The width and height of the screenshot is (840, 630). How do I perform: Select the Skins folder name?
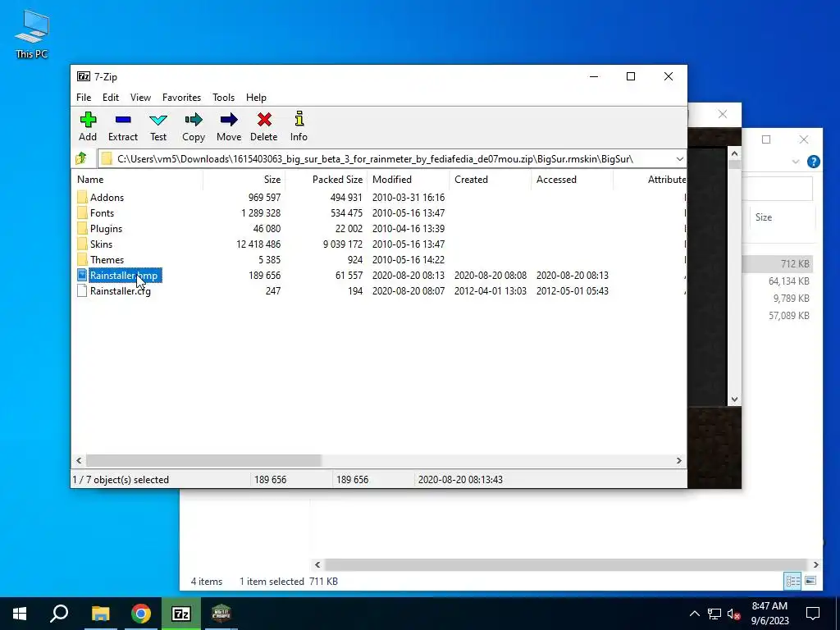coord(101,244)
